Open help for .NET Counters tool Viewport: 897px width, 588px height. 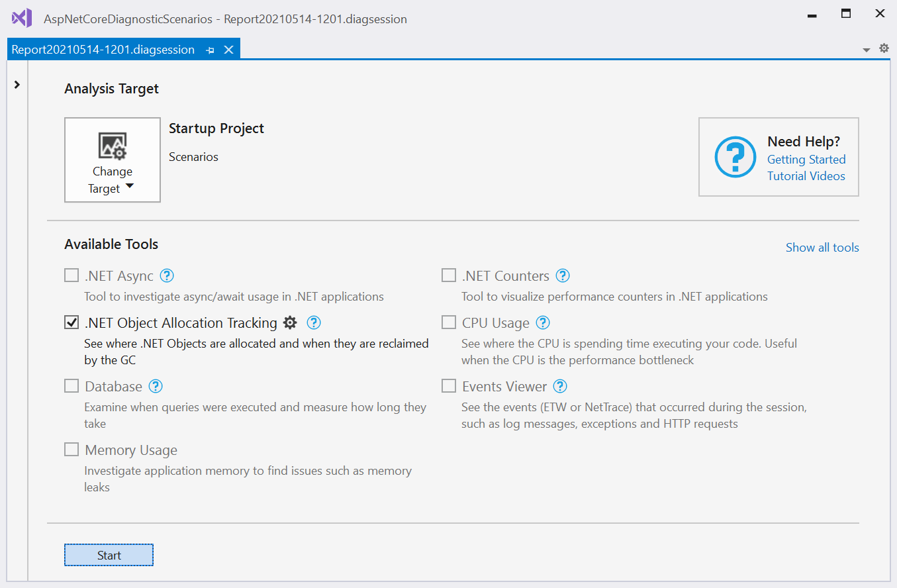tap(563, 275)
